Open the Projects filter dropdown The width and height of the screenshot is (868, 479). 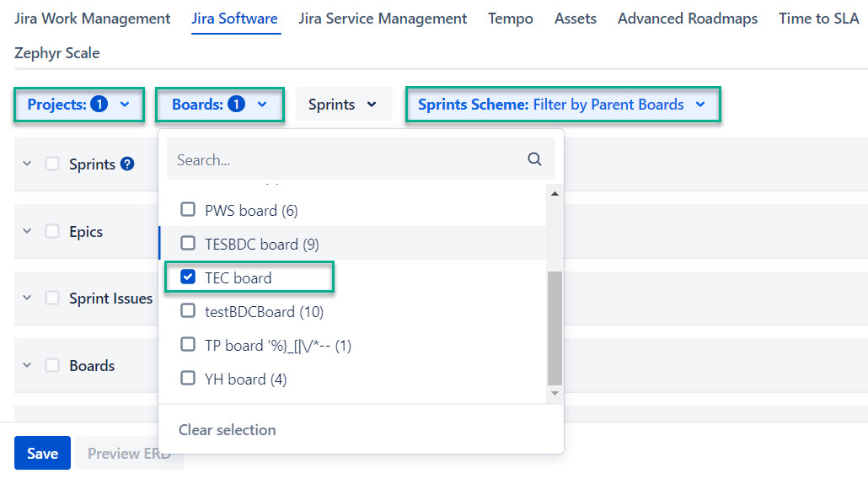pos(78,105)
